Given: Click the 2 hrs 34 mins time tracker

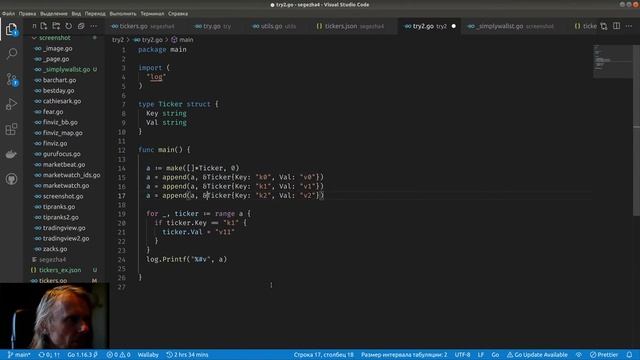Looking at the screenshot, I should click(187, 355).
